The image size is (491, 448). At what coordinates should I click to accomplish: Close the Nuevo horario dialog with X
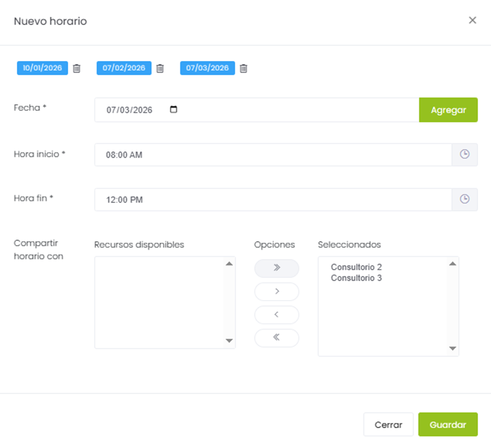tap(472, 20)
